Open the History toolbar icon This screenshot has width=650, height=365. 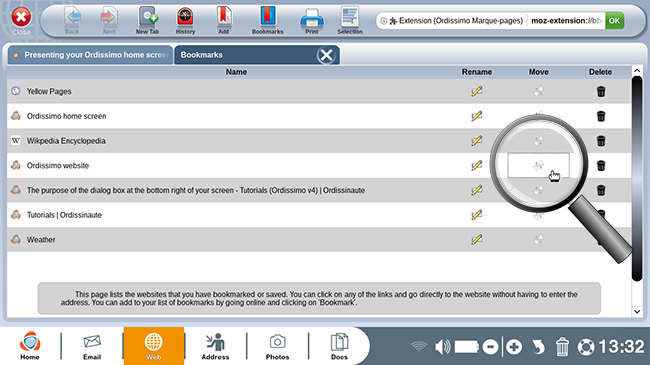(x=185, y=20)
